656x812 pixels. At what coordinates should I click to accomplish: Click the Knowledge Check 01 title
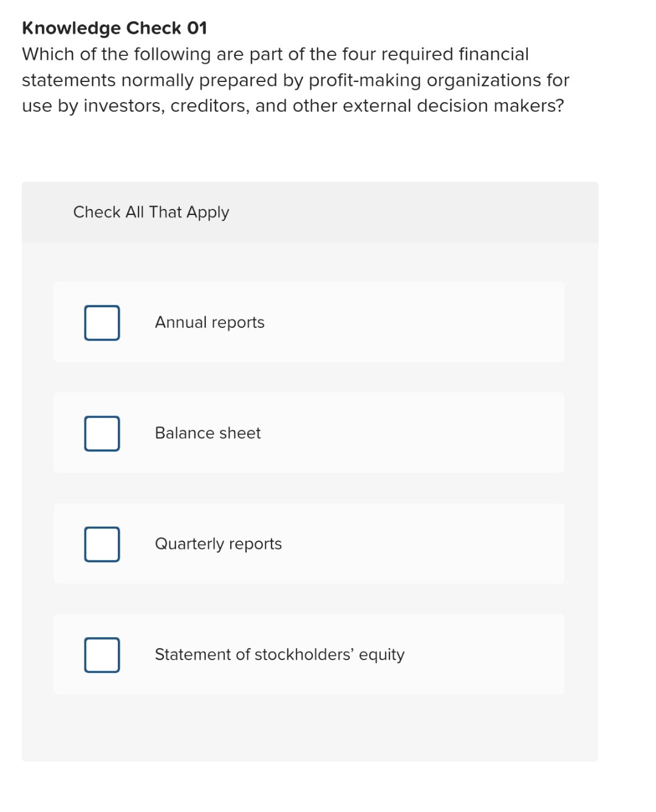click(114, 28)
